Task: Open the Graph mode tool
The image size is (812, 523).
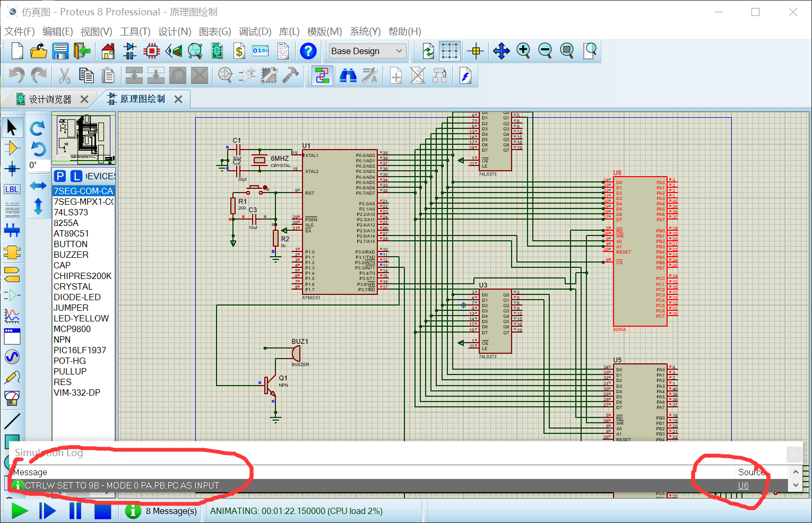Action: coord(12,315)
